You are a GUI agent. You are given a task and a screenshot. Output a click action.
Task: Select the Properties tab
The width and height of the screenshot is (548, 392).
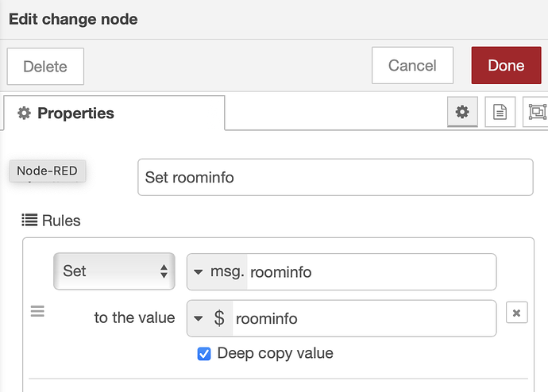pos(114,113)
